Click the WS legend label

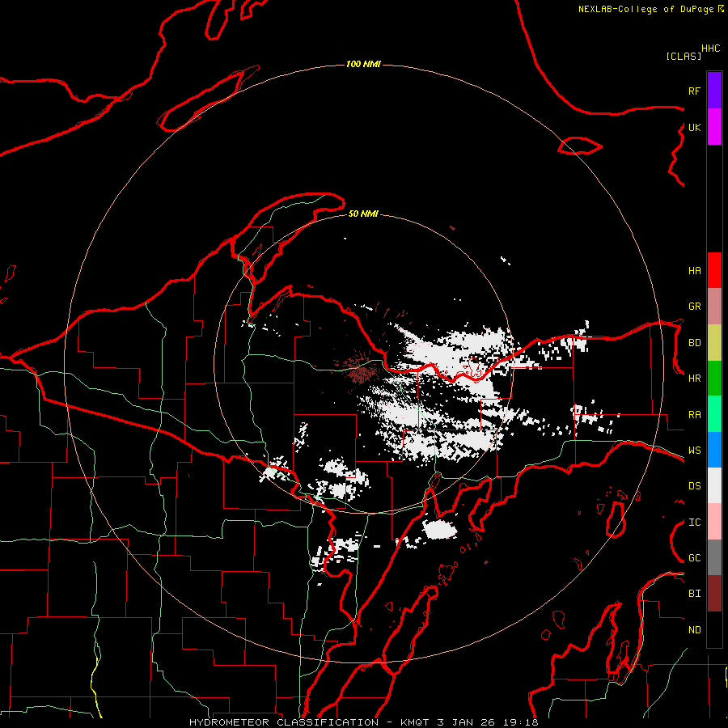(694, 451)
